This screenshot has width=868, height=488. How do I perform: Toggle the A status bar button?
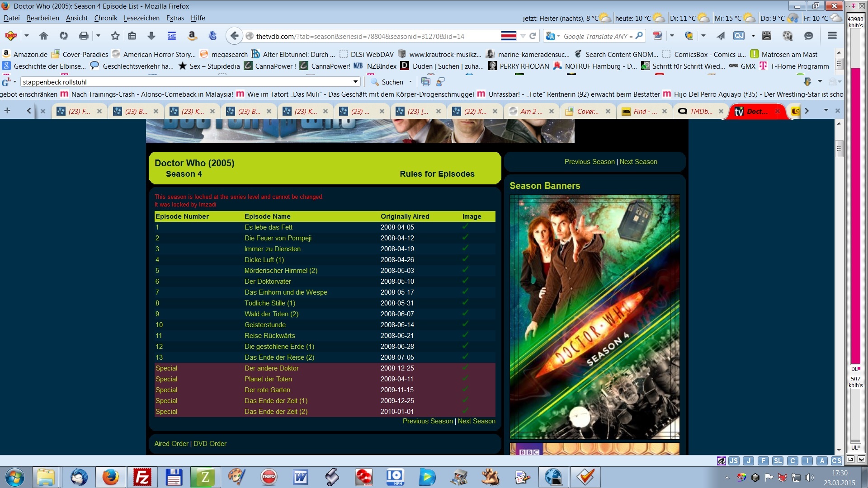[822, 461]
